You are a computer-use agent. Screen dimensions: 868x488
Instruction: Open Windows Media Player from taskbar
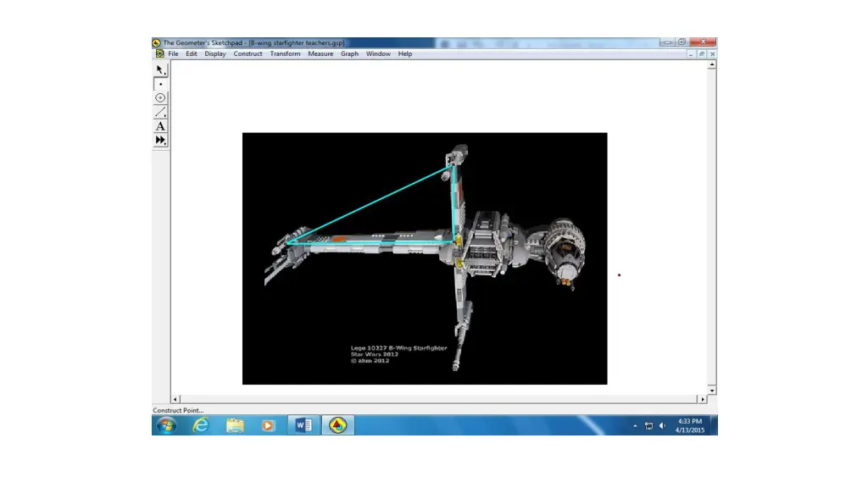pos(268,425)
